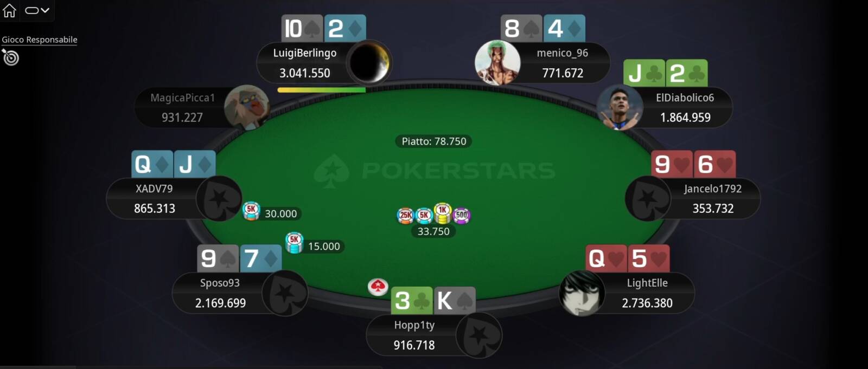Click the Piatto: 78.750 pot label
868x369 pixels.
point(433,141)
